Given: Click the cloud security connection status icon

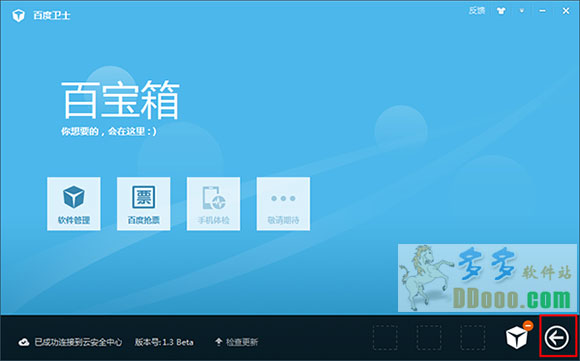Looking at the screenshot, I should pos(24,342).
